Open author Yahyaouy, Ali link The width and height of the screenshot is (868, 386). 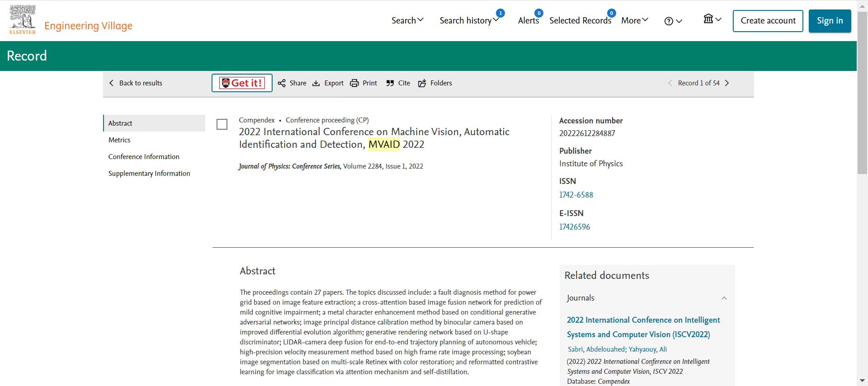click(x=648, y=349)
